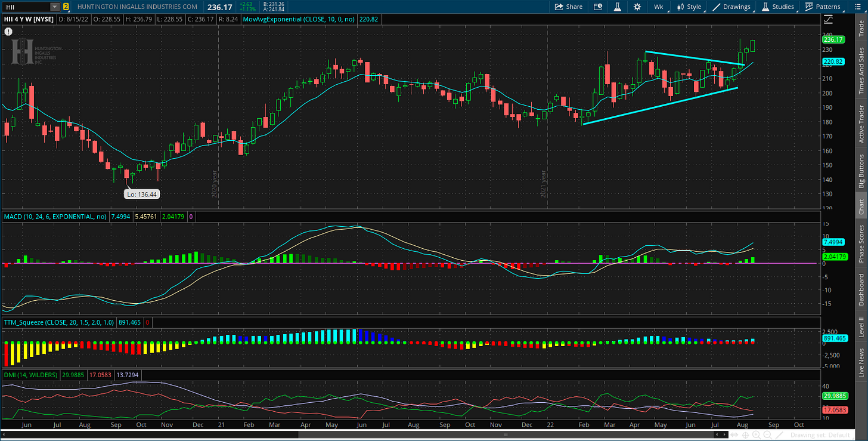The width and height of the screenshot is (868, 441).
Task: Select the upper cyan descending trendline
Action: tap(695, 58)
